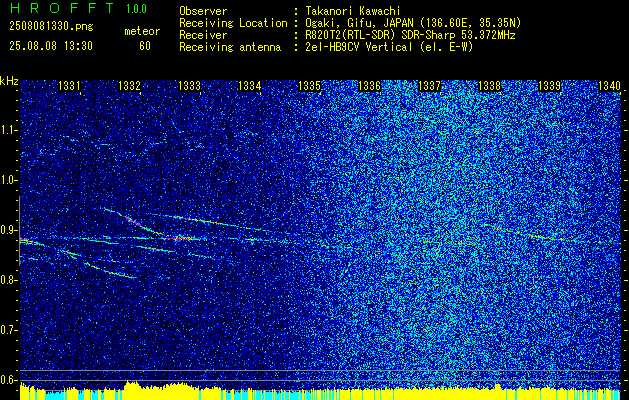Click the bright red meteor echo near 1333

(x=179, y=238)
